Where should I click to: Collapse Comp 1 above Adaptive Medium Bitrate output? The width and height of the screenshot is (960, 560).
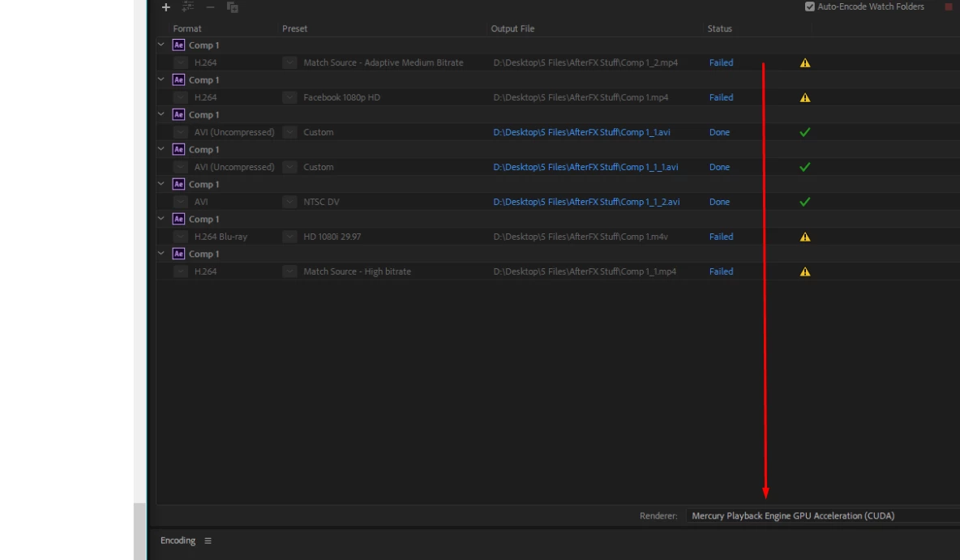pos(161,45)
